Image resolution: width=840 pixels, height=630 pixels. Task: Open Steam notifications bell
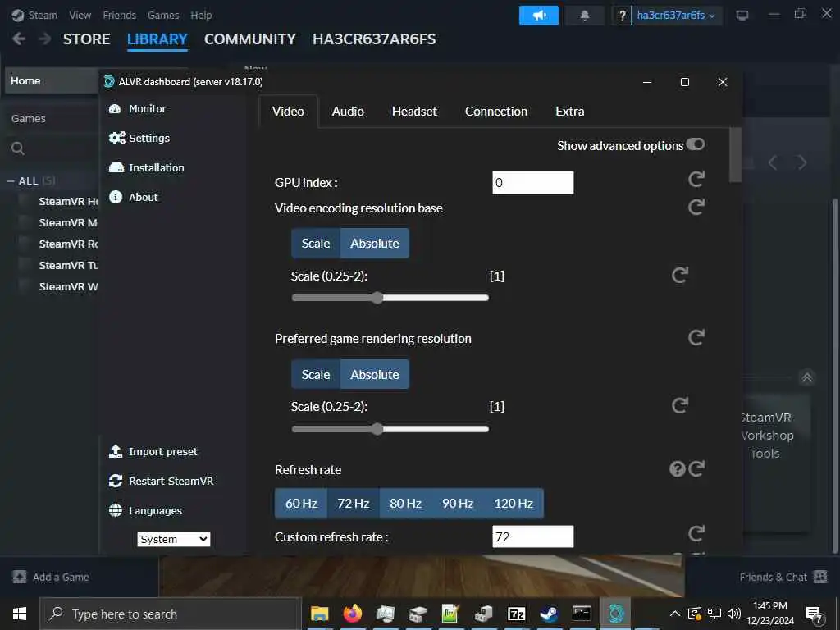click(584, 16)
